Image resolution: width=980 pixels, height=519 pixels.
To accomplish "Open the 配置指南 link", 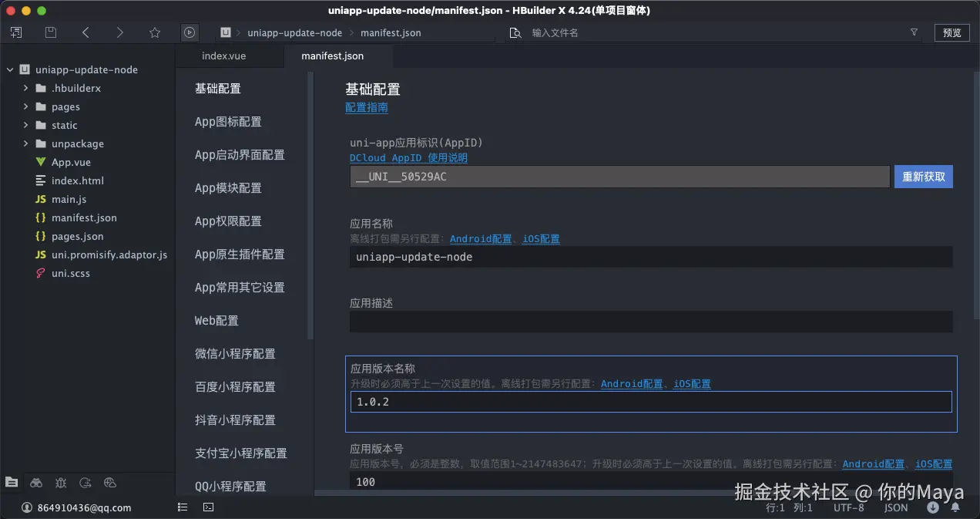I will (367, 108).
